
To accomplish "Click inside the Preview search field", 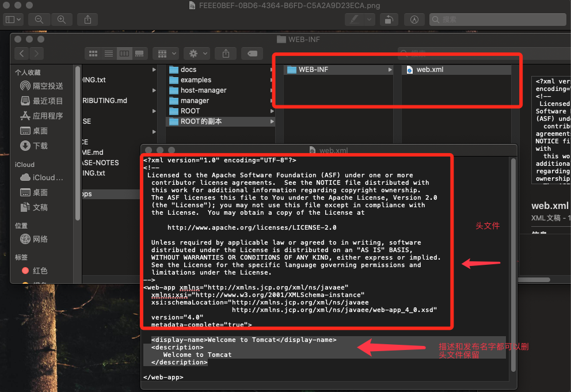I will [x=498, y=19].
